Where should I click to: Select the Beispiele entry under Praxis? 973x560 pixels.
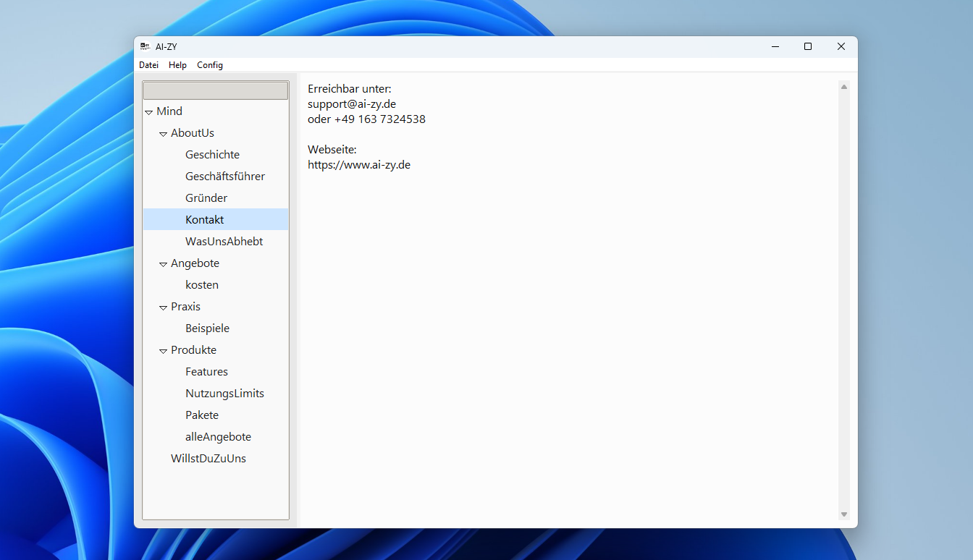(x=207, y=328)
